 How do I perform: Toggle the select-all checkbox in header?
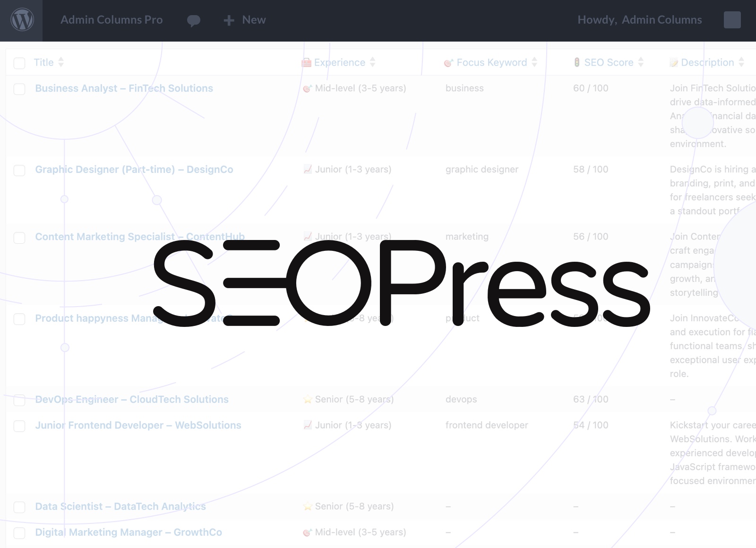(19, 63)
